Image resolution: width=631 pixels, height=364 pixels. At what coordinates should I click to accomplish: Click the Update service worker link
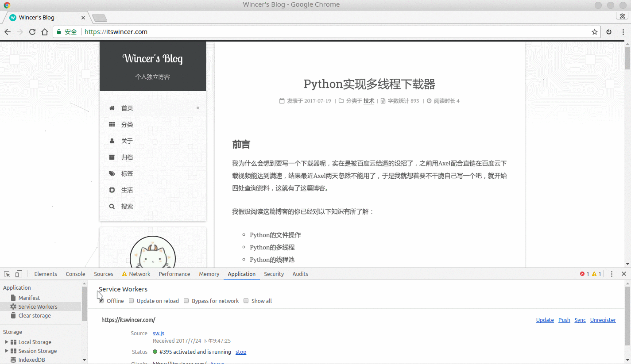tap(545, 320)
